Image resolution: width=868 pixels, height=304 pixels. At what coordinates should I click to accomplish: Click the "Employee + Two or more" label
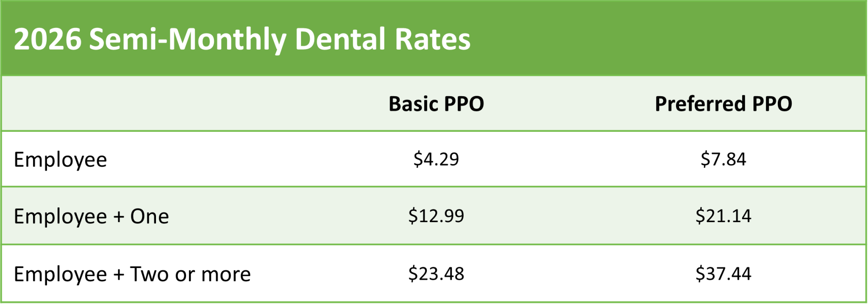[132, 274]
